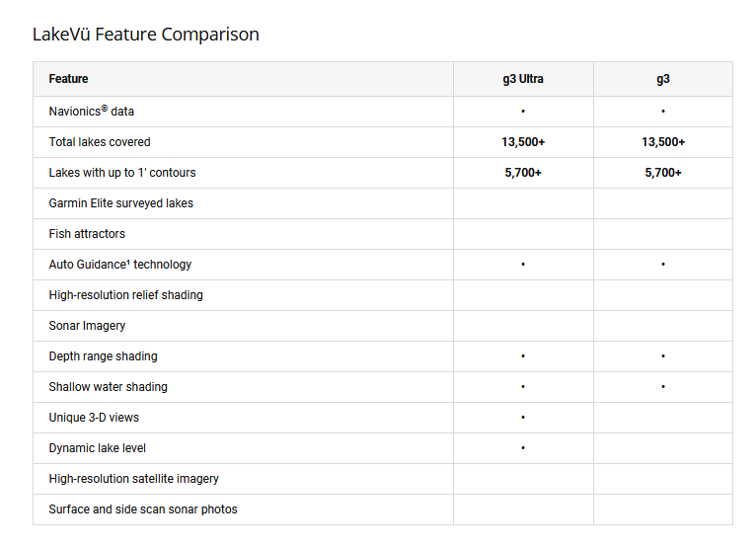This screenshot has width=756, height=548.
Task: Click Depth range shading bullet under g3
Action: pos(663,356)
